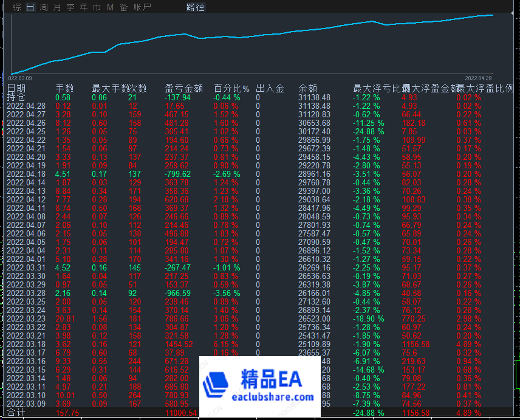520x420 pixels.
Task: Click balance 29760.78 on 2022.04.14
Action: [314, 182]
